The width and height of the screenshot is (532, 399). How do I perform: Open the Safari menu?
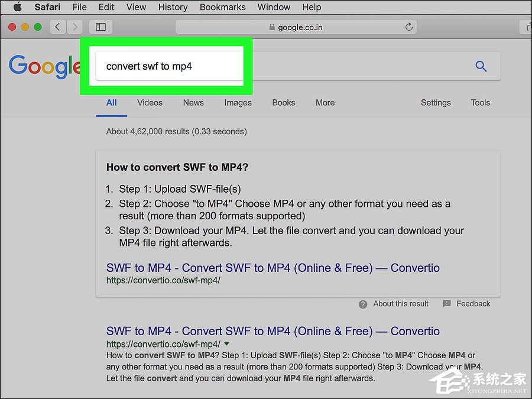tap(47, 7)
